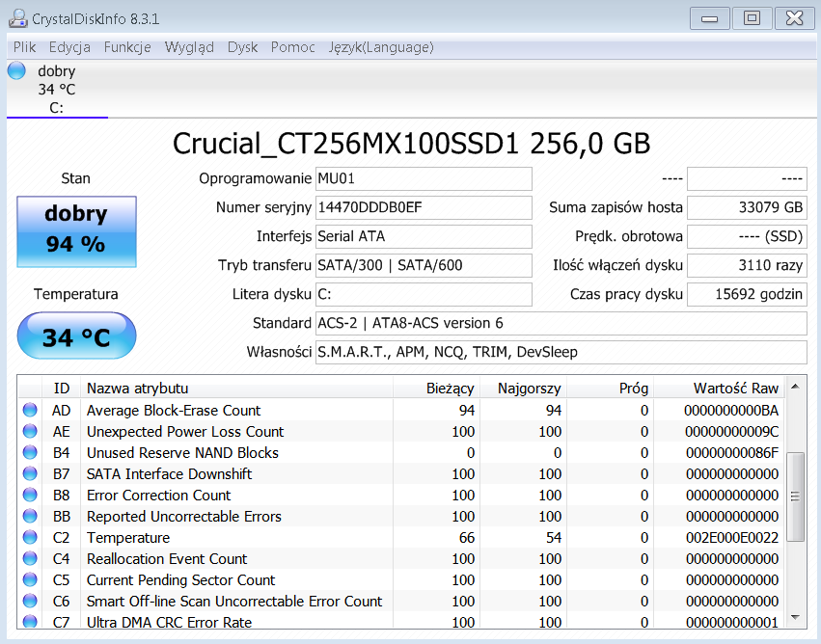Select the Average Block-Erase Count row
The width and height of the screenshot is (821, 644).
(x=402, y=410)
